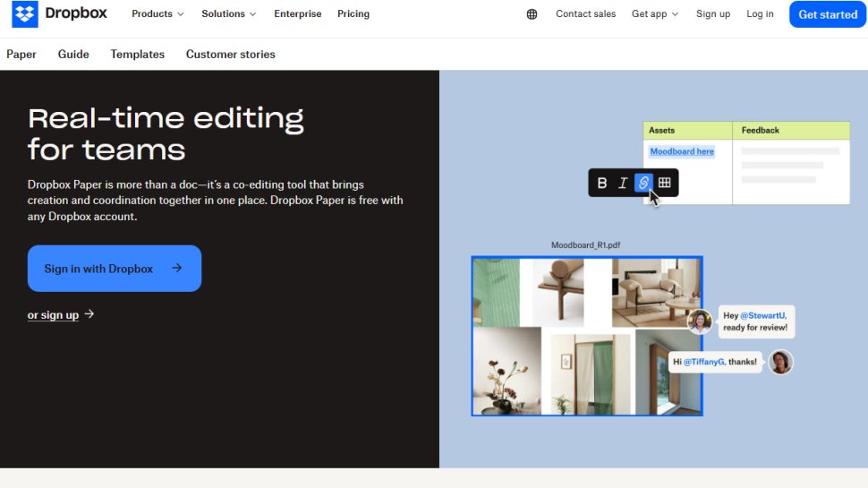
Task: Click the table grid icon in toolbar
Action: (x=664, y=183)
